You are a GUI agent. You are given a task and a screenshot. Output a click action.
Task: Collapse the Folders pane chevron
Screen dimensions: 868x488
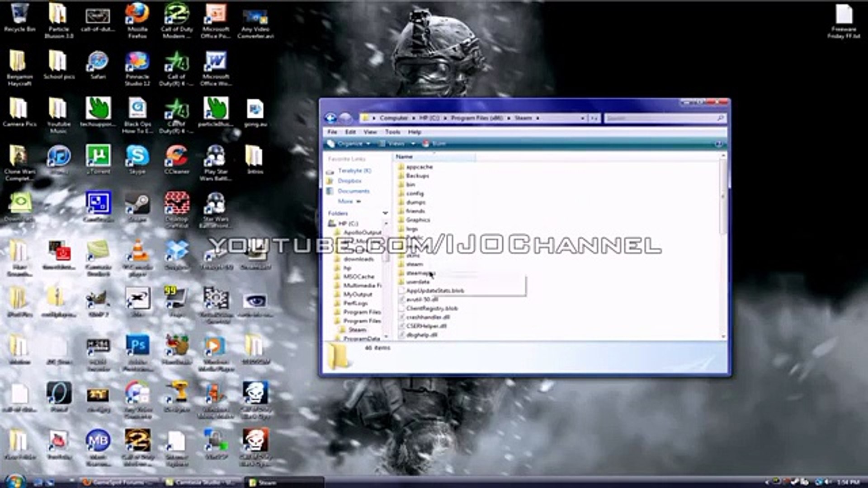coord(385,213)
